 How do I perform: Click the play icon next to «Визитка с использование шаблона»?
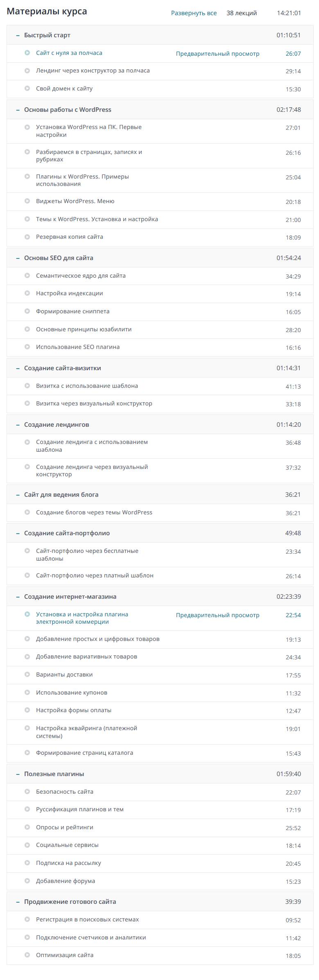[x=27, y=385]
